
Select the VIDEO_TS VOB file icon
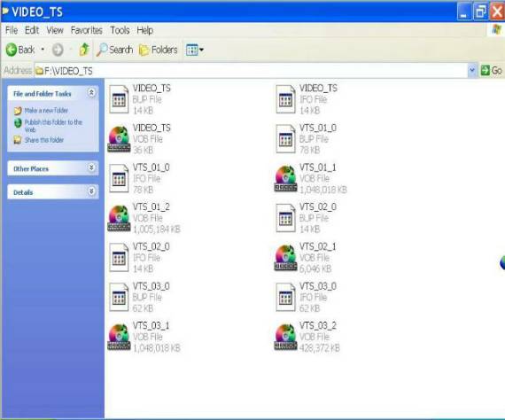coord(119,139)
